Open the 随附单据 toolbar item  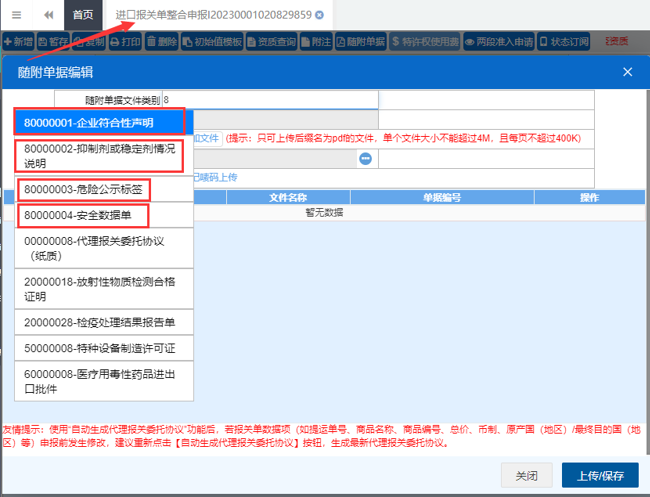[x=360, y=42]
